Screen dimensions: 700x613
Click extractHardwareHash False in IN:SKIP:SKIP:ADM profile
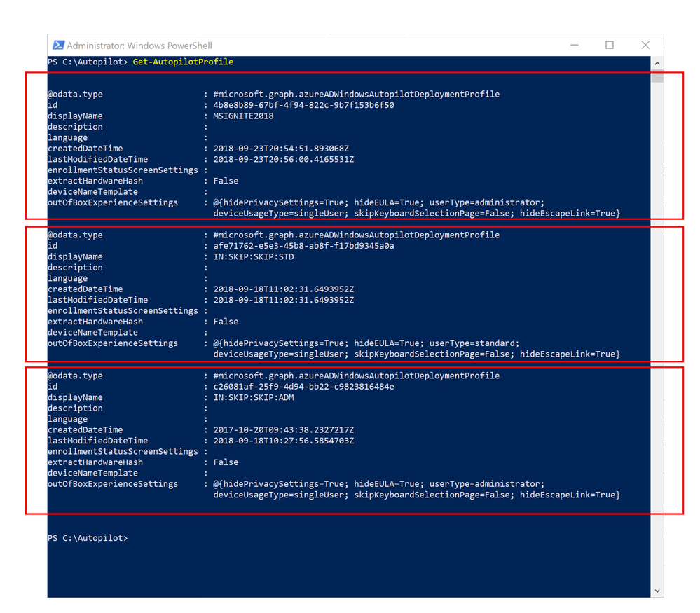coord(226,462)
